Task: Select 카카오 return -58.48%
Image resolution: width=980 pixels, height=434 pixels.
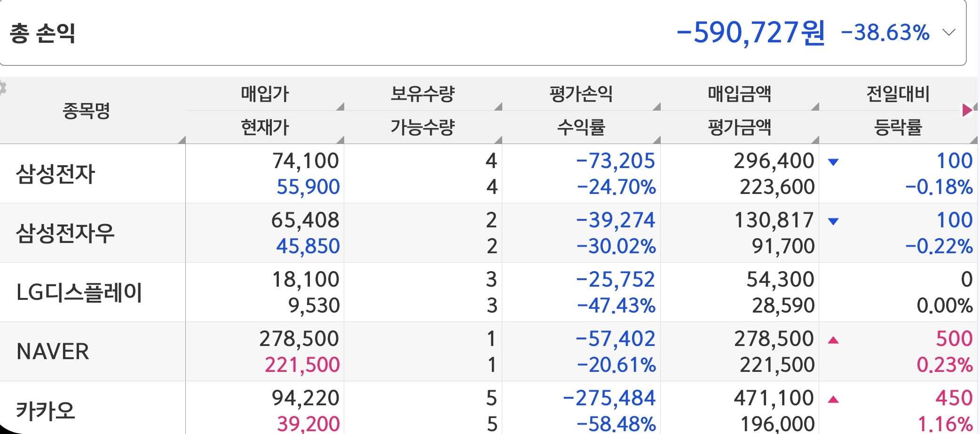Action: coord(616,424)
